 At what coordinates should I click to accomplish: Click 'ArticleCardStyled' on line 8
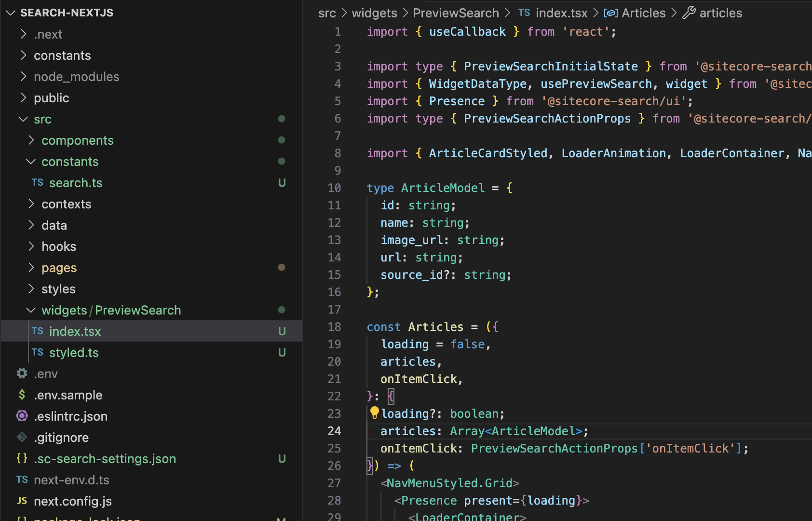point(488,153)
